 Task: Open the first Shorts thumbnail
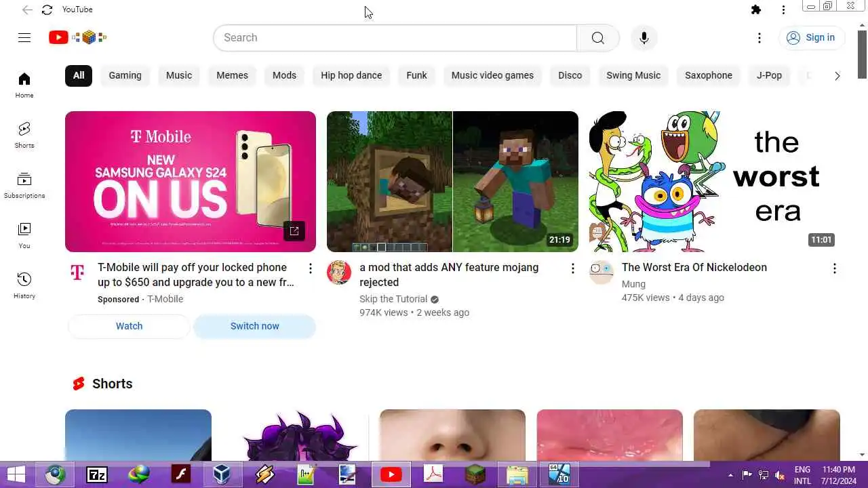[x=138, y=435]
